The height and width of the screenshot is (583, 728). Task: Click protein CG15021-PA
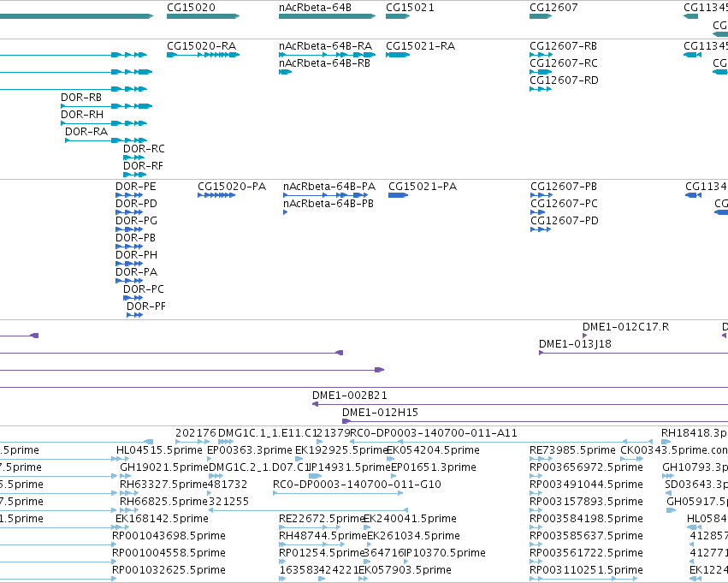pos(423,187)
